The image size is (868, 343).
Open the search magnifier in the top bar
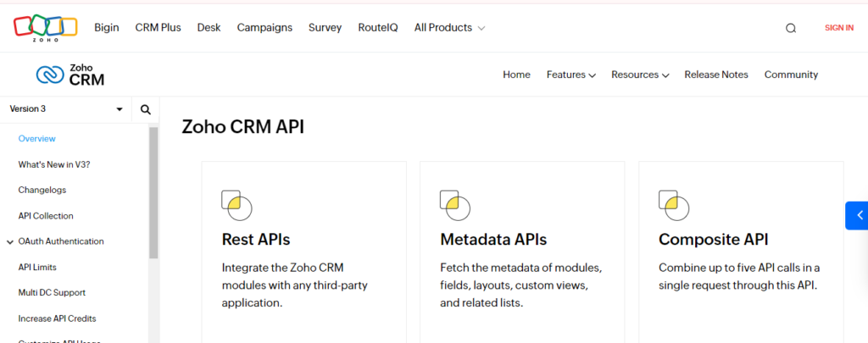(x=791, y=28)
